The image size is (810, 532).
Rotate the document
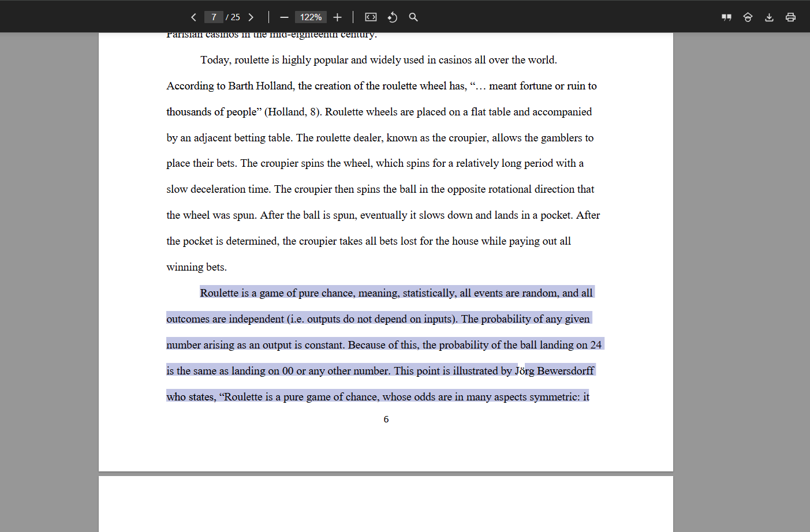(x=393, y=17)
